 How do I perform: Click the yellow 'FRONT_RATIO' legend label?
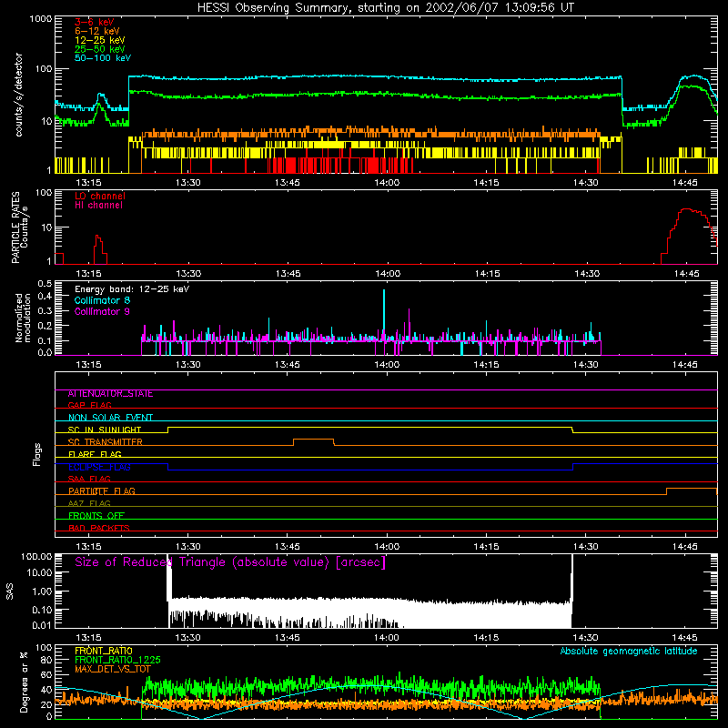[x=104, y=651]
